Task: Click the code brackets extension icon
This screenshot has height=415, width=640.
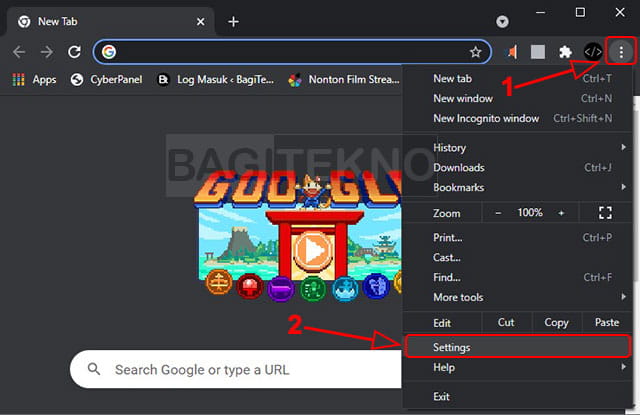Action: 593,52
